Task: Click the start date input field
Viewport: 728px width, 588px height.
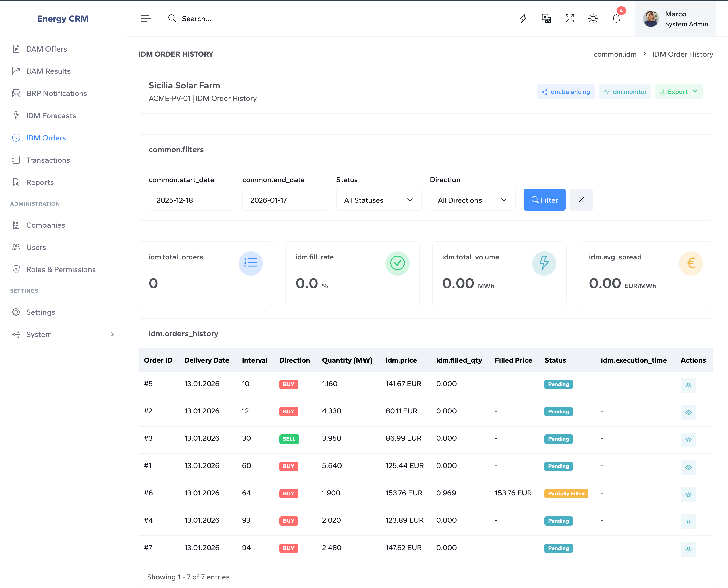Action: coord(191,200)
